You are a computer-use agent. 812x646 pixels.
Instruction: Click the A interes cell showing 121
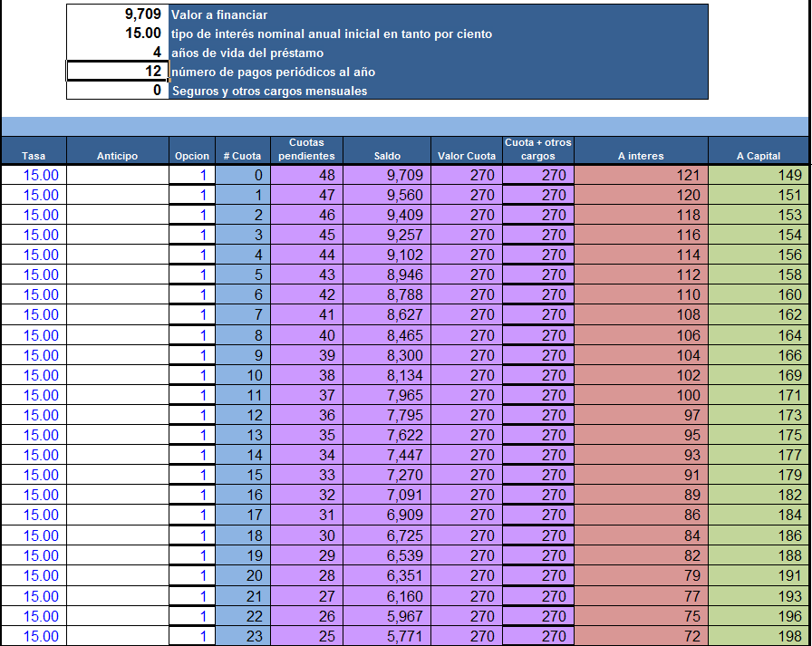point(641,175)
